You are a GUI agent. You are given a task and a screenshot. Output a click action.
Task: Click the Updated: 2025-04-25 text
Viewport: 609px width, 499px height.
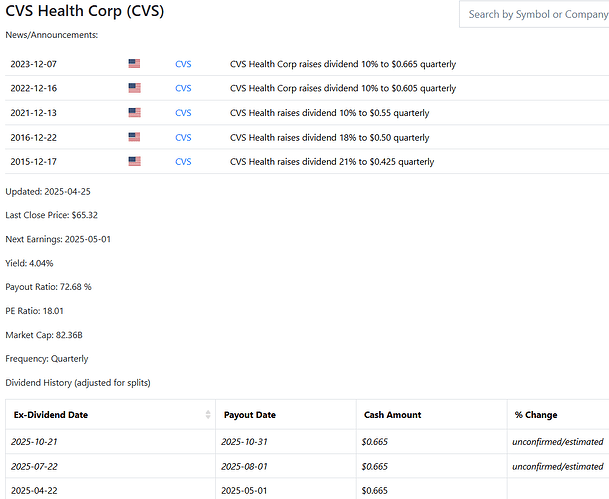click(x=48, y=191)
